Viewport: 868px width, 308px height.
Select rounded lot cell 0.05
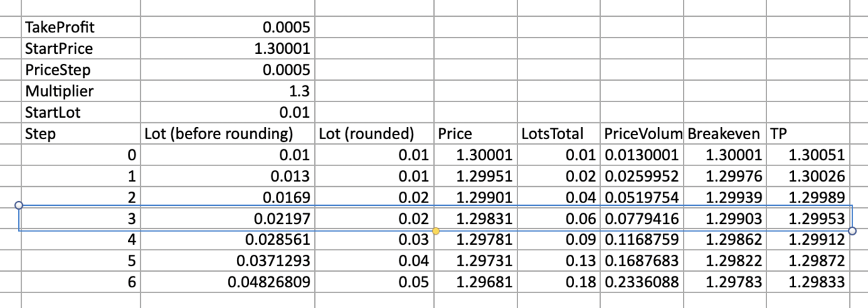point(373,282)
